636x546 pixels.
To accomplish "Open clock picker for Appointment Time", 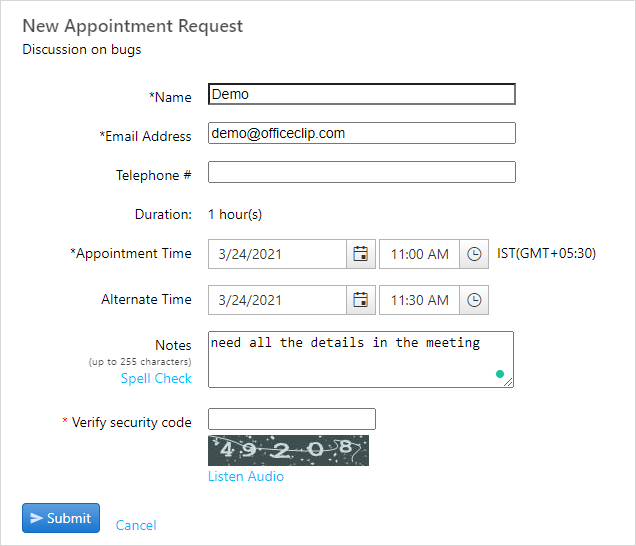I will [474, 254].
